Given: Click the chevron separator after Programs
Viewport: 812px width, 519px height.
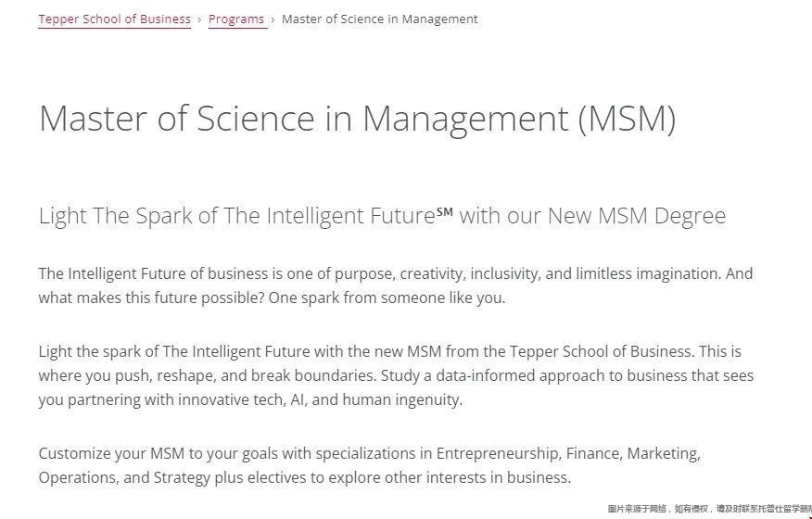Looking at the screenshot, I should 273,19.
